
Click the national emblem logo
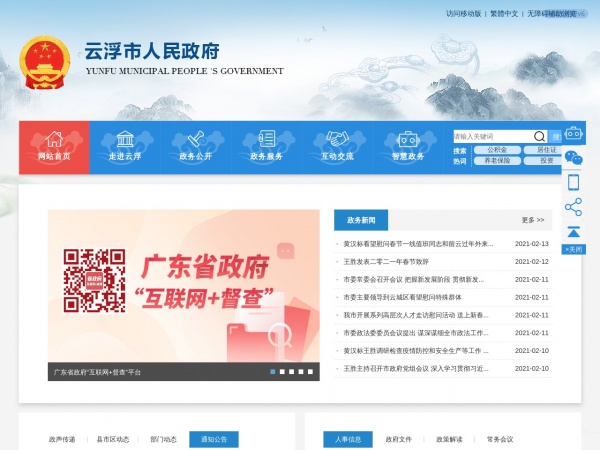click(x=45, y=62)
